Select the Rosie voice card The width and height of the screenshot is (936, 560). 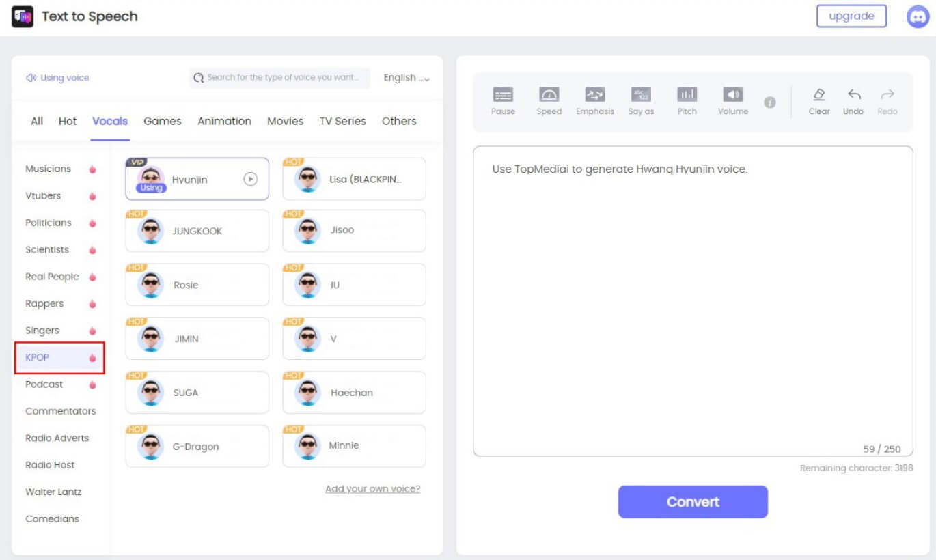(197, 285)
